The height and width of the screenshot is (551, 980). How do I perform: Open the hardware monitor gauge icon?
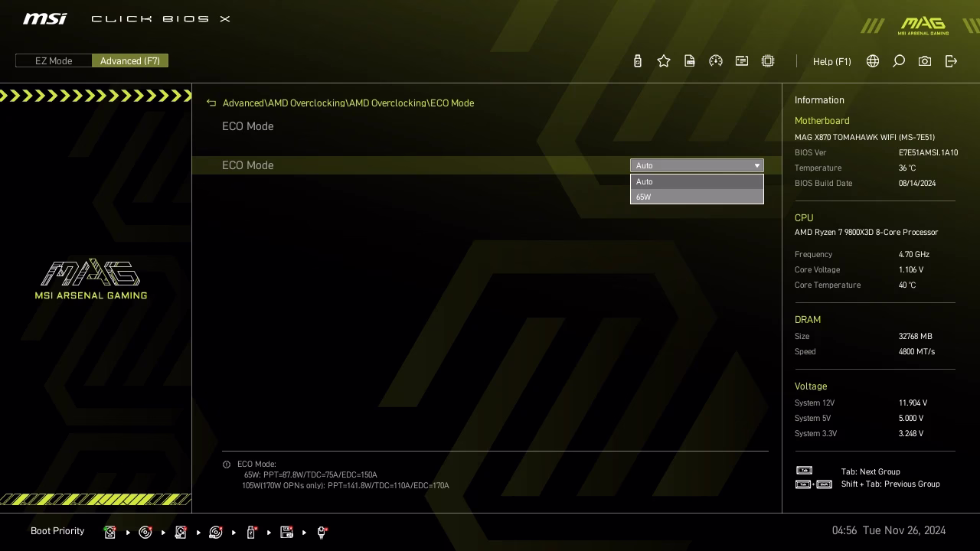pyautogui.click(x=716, y=61)
